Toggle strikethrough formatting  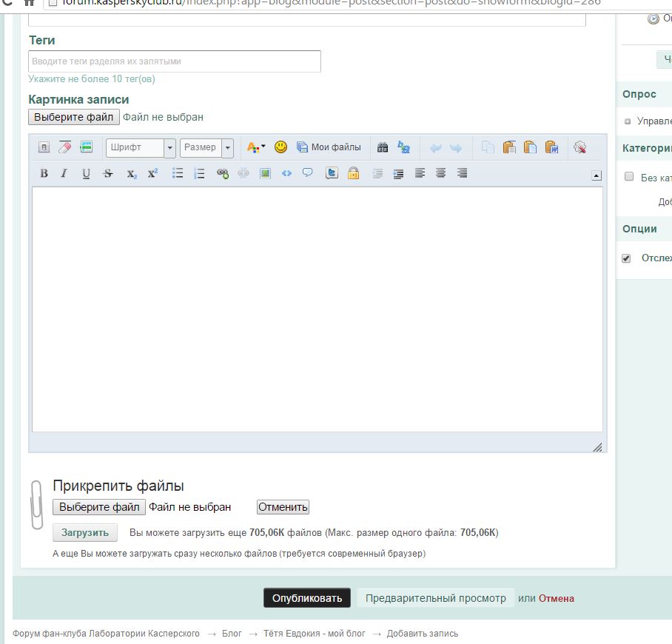coord(108,173)
